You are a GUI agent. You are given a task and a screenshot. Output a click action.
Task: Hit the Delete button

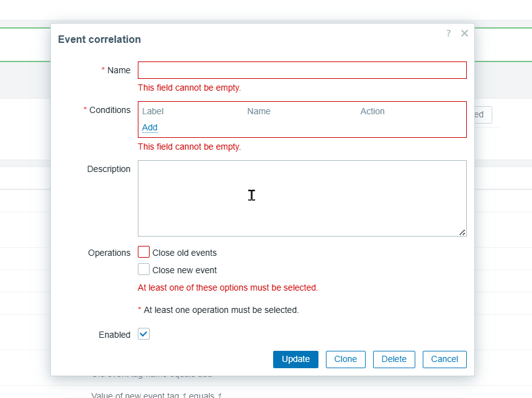point(394,359)
